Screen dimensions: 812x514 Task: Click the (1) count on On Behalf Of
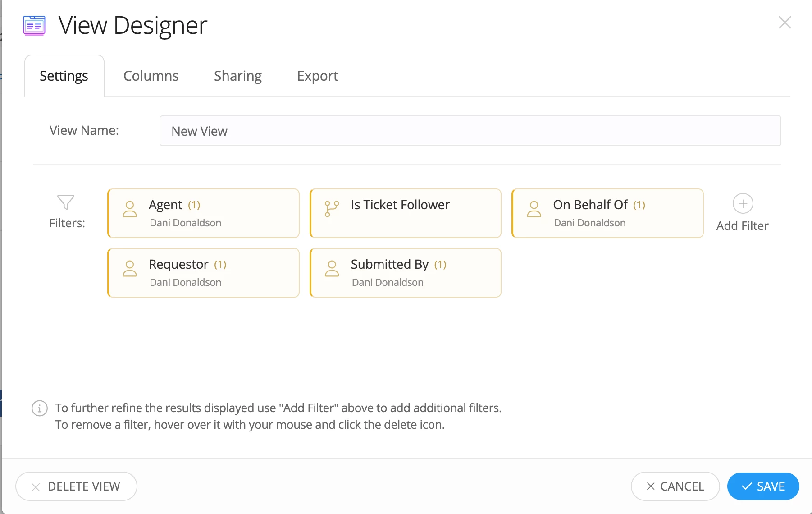click(x=639, y=205)
